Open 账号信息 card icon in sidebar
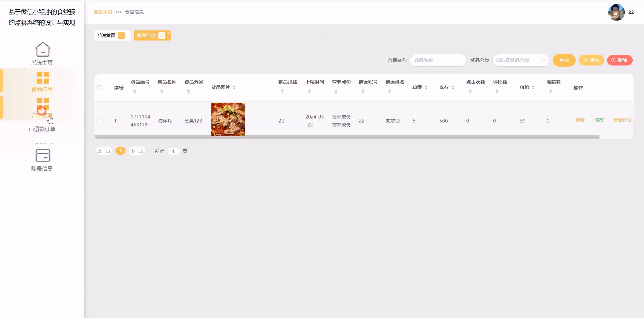Viewport: 644px width, 318px height. pyautogui.click(x=43, y=155)
